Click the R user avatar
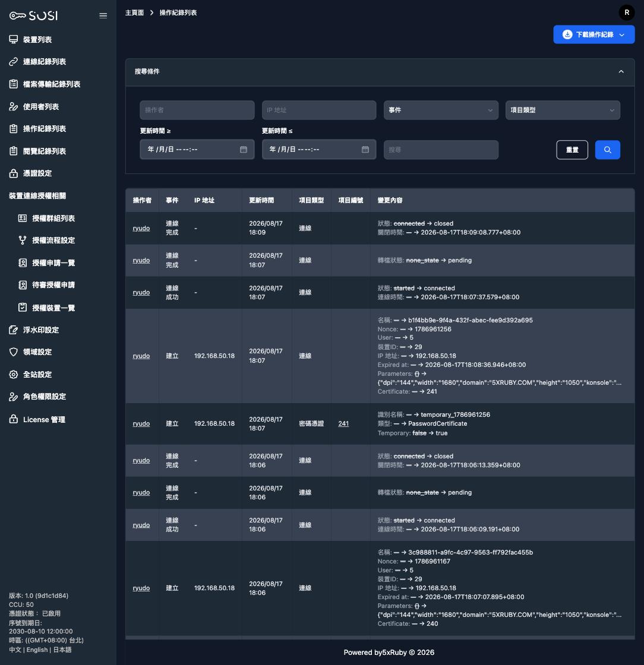Screen dimensions: 644x665 (x=627, y=12)
